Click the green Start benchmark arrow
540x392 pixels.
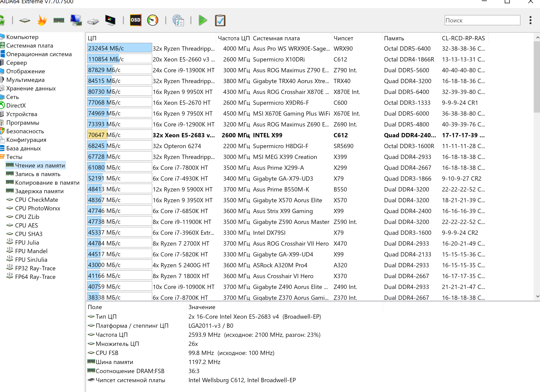pos(203,20)
